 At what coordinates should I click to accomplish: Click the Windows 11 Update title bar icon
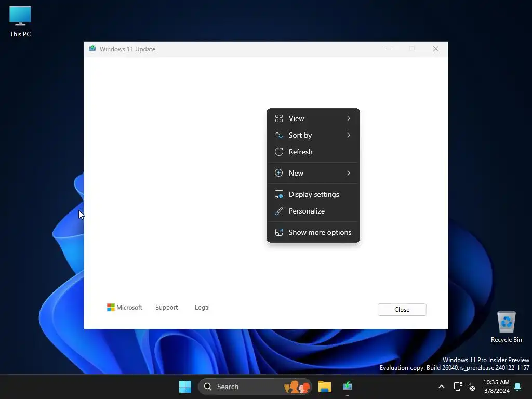coord(92,48)
